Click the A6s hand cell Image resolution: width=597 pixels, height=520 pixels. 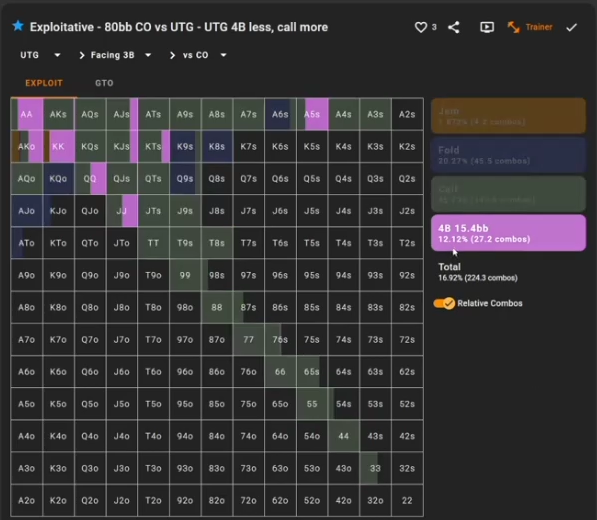280,114
